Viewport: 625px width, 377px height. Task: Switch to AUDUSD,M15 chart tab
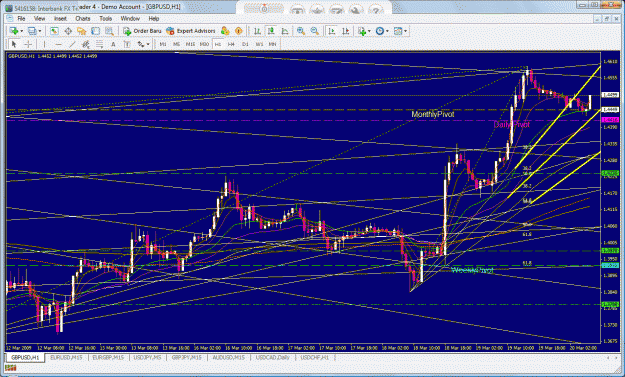click(229, 358)
